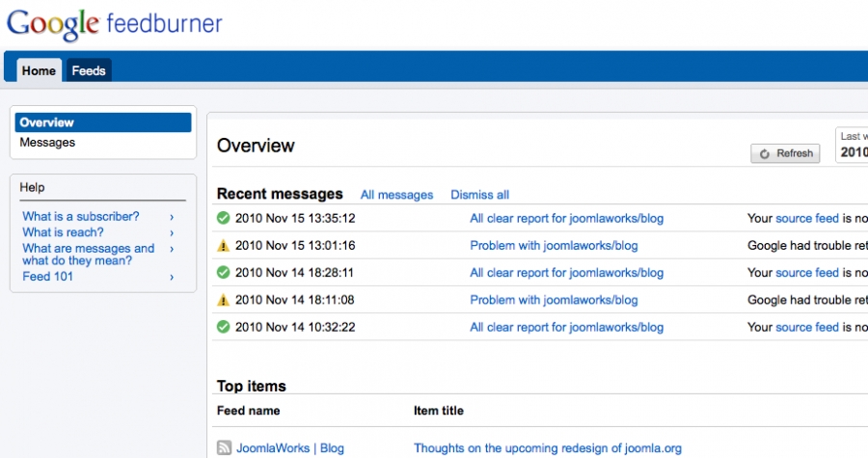Screen dimensions: 868x458
Task: Click the Google feedburner logo
Action: [x=114, y=25]
